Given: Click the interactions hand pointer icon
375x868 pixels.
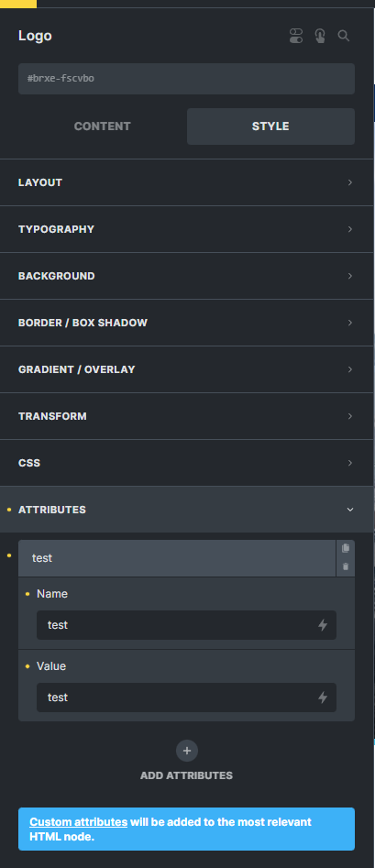Looking at the screenshot, I should pyautogui.click(x=320, y=36).
